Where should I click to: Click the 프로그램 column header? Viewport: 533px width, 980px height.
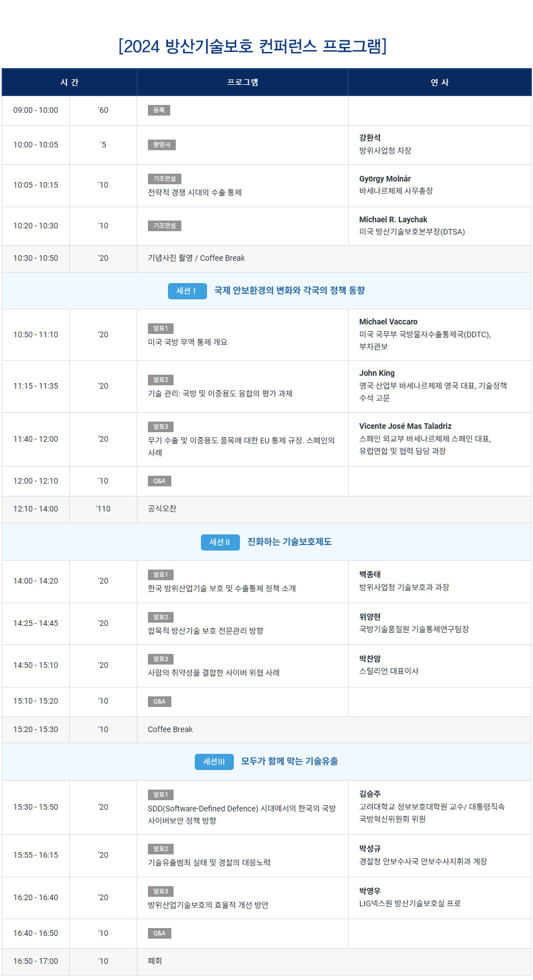click(243, 82)
